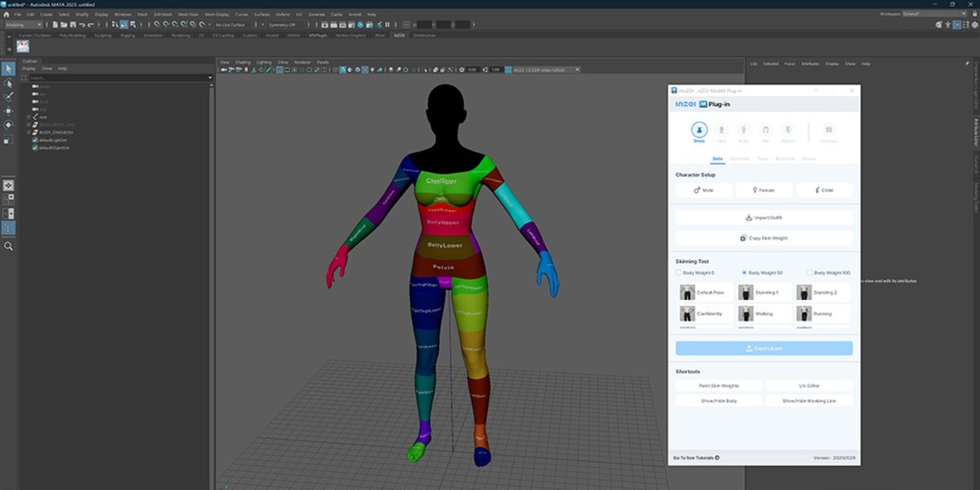
Task: Activate the Scale tool in the toolbox
Action: pyautogui.click(x=8, y=140)
